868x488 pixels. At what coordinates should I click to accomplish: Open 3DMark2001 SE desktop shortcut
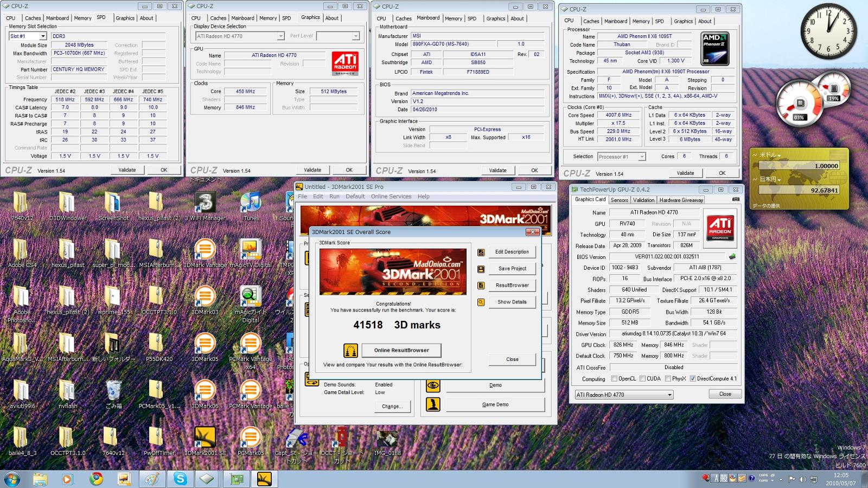click(x=205, y=441)
